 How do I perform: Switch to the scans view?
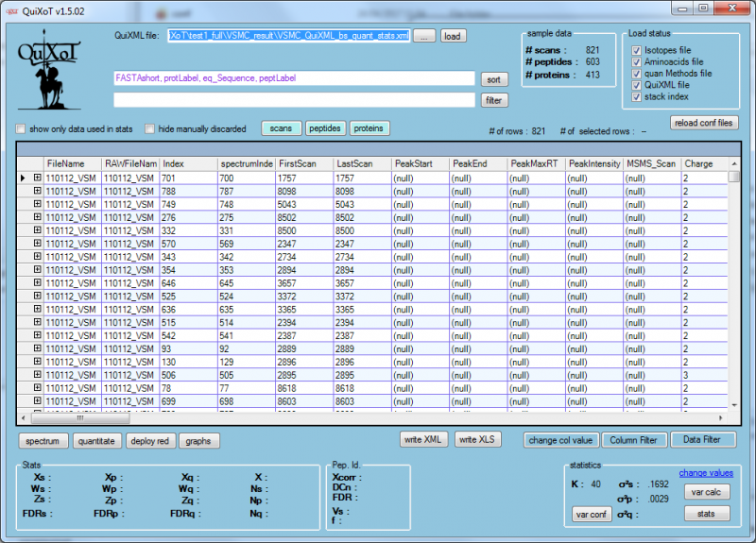[281, 128]
